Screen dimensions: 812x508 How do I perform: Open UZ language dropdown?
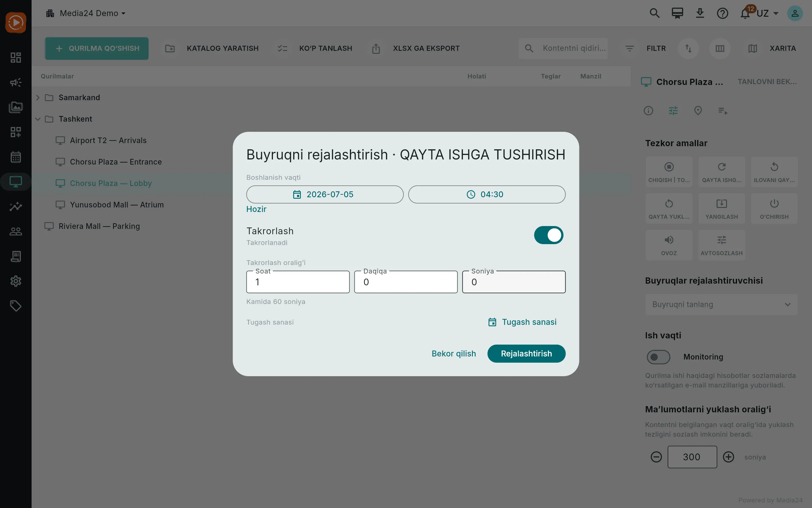click(x=767, y=14)
